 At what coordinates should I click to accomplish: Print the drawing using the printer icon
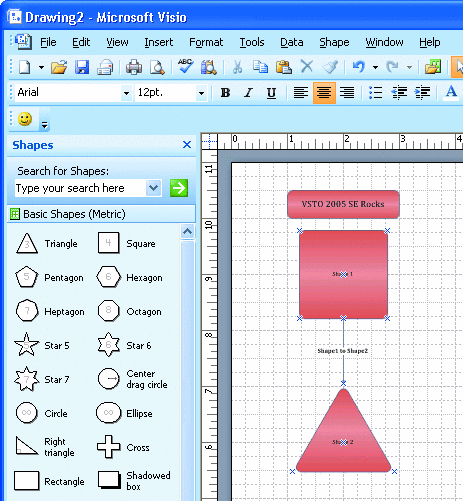tap(134, 67)
